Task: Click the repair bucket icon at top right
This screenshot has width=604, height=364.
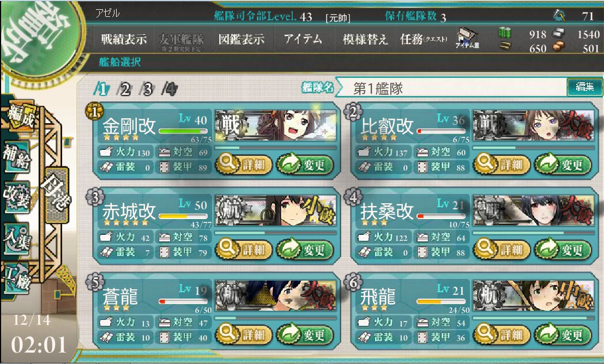Action: click(x=559, y=15)
